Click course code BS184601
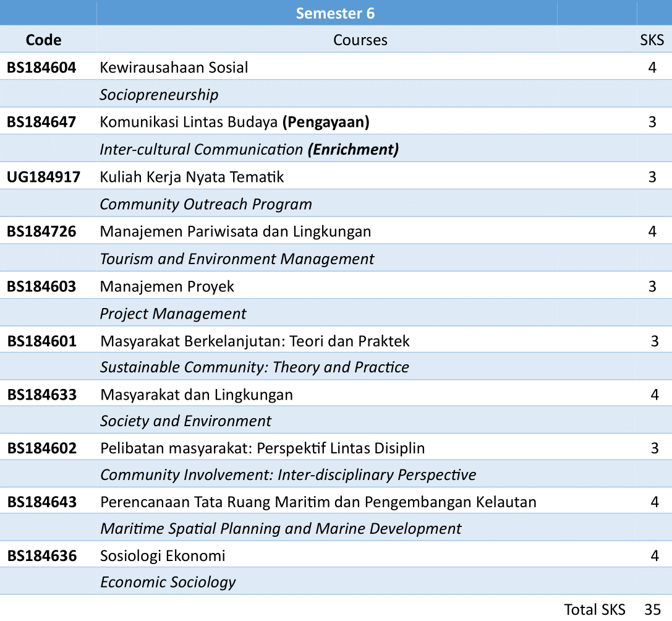 pyautogui.click(x=40, y=340)
